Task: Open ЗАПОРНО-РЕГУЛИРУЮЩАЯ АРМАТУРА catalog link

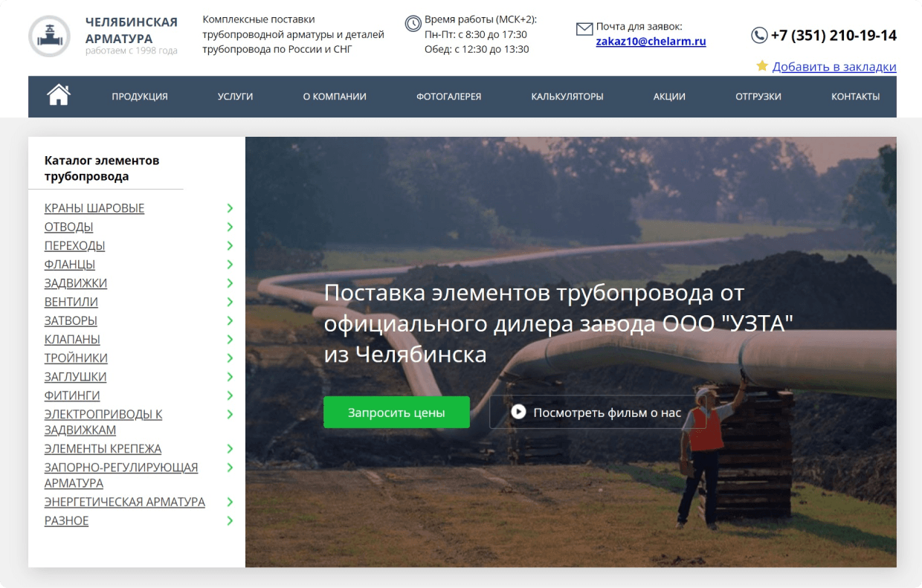Action: click(121, 475)
